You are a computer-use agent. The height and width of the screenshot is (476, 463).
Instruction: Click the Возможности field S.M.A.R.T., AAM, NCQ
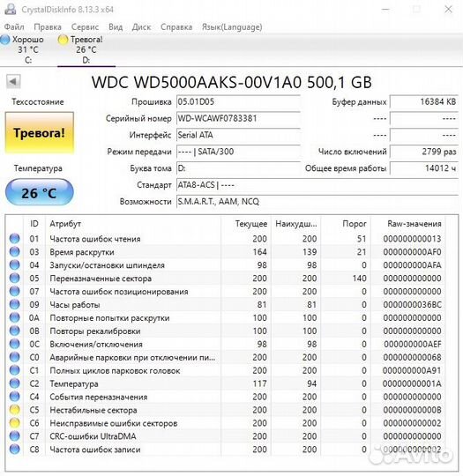(317, 202)
